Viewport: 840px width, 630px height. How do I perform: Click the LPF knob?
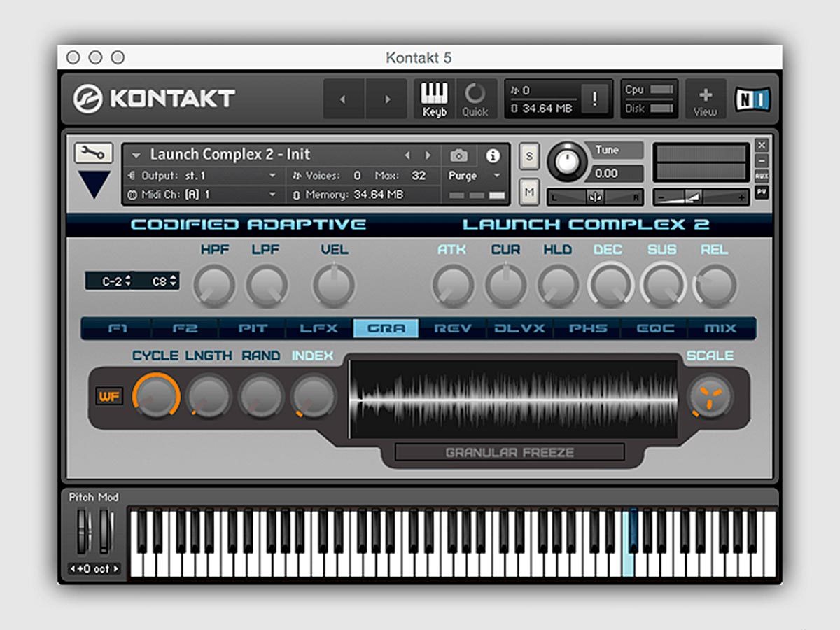point(266,285)
